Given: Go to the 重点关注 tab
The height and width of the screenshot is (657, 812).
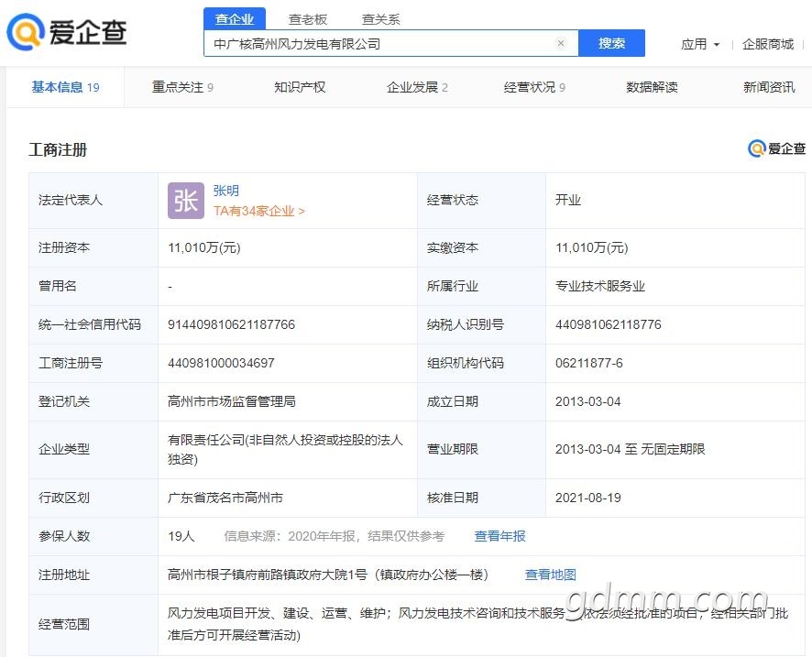Looking at the screenshot, I should [182, 87].
